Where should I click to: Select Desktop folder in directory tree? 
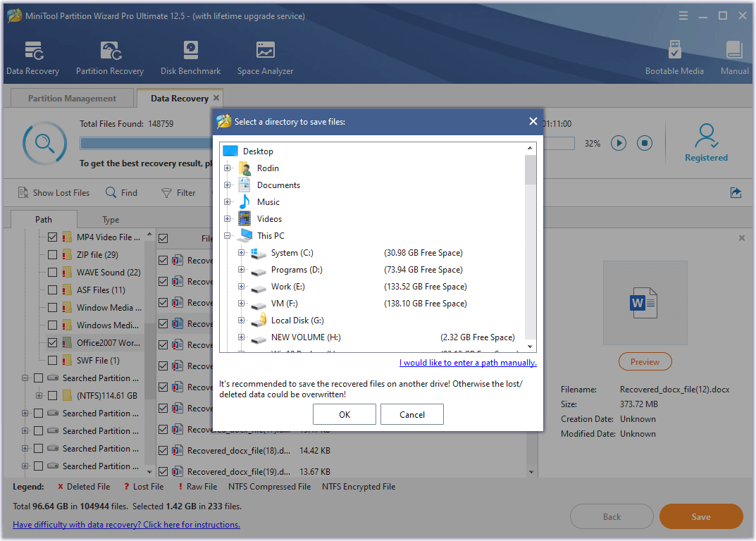258,151
